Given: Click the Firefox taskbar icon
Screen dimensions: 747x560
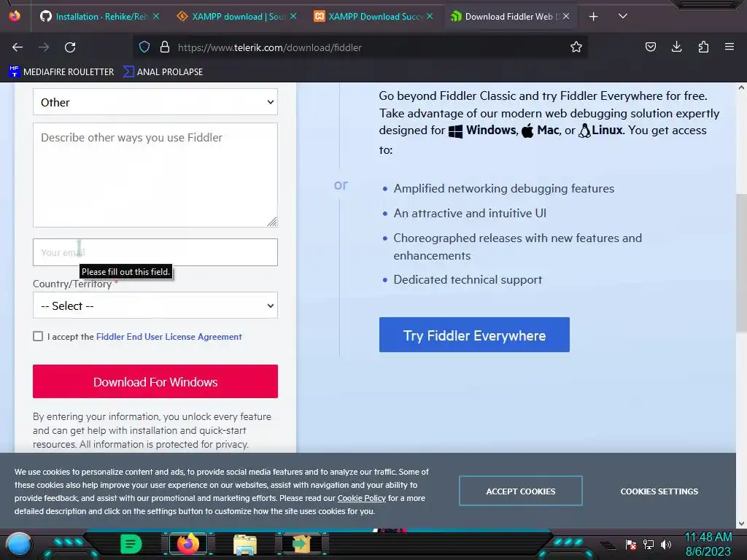Looking at the screenshot, I should tap(188, 544).
